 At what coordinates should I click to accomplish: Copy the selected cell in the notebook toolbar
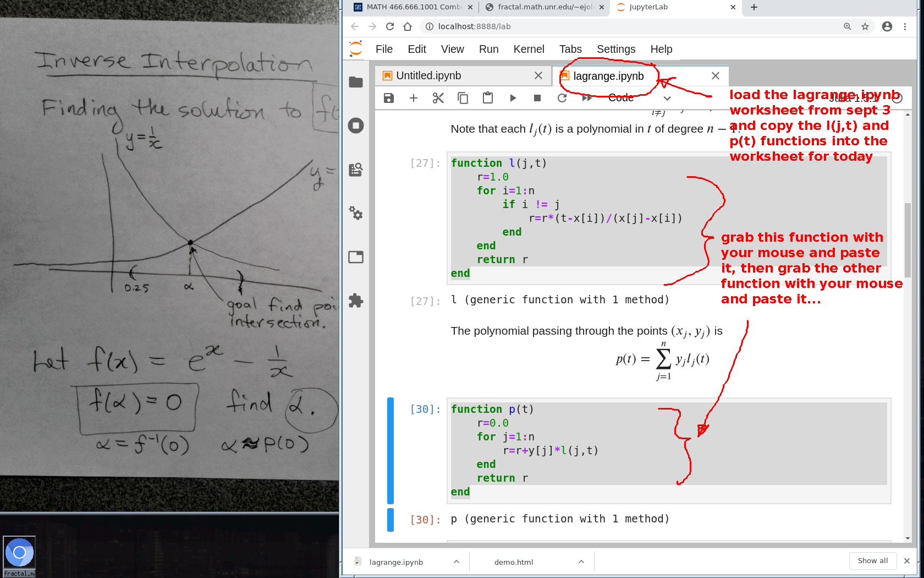point(463,98)
